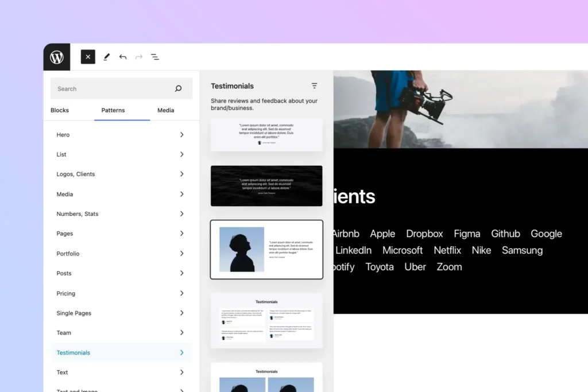Click the Samsung client name
The height and width of the screenshot is (392, 588).
(x=523, y=250)
